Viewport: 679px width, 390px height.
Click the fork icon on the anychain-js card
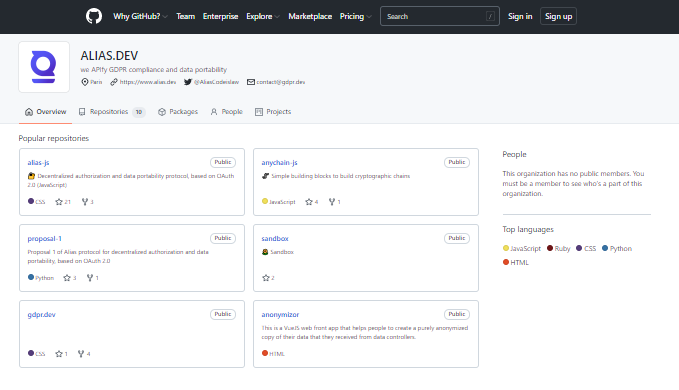tap(332, 202)
